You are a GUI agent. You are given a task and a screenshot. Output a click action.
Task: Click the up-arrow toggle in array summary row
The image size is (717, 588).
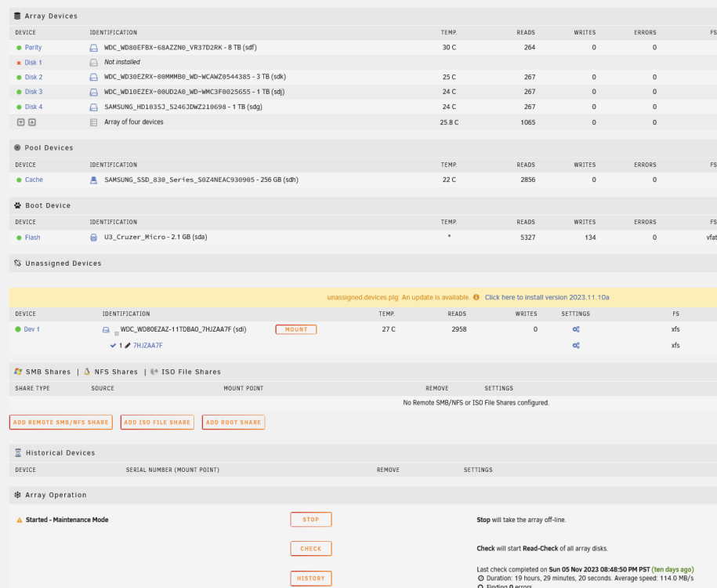(32, 122)
